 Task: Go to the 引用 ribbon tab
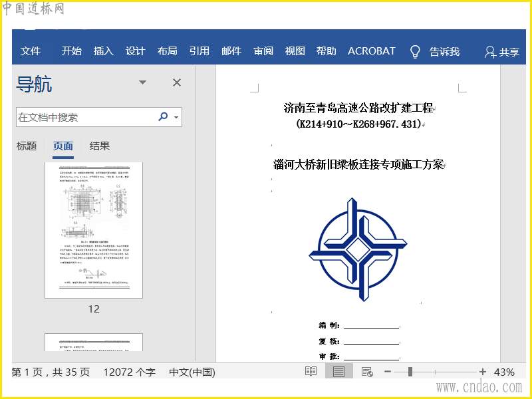point(199,51)
